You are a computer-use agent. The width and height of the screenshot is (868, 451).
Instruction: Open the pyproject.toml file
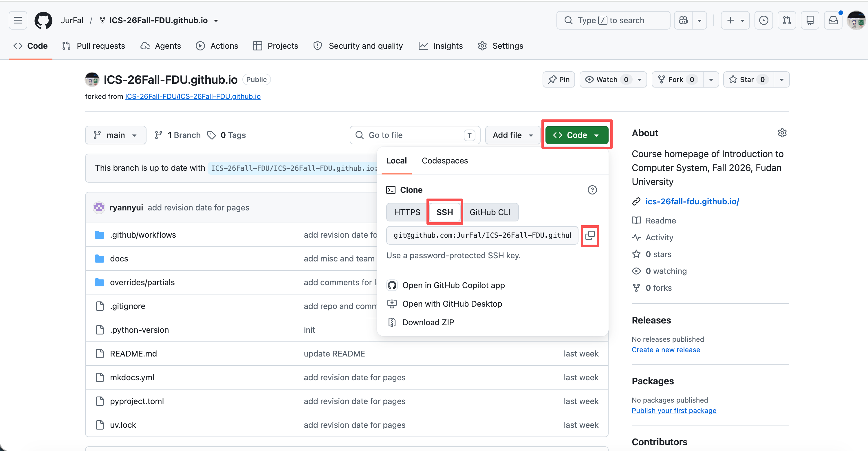point(137,401)
